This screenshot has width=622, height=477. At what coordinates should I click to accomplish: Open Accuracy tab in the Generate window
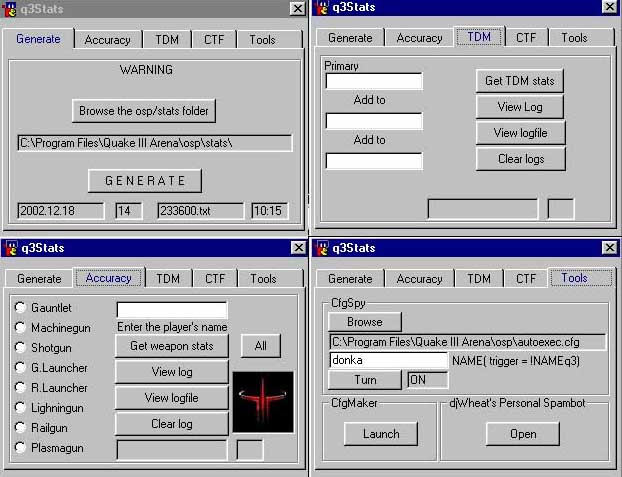point(108,40)
